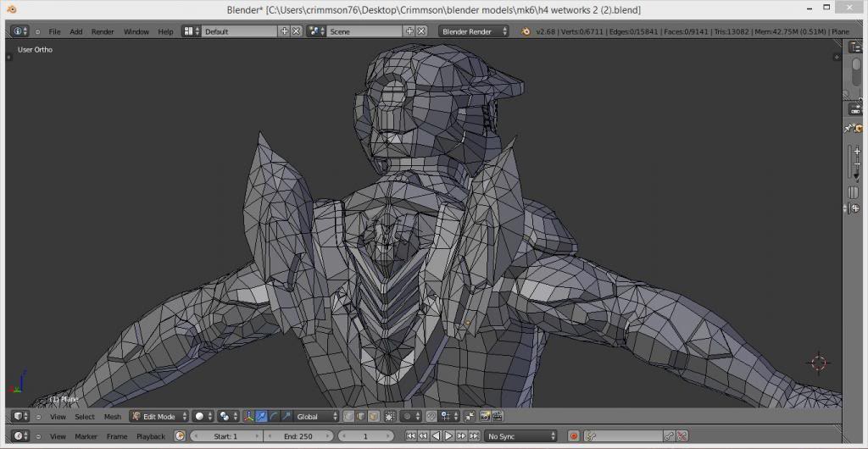Jump to the start frame

click(x=411, y=436)
